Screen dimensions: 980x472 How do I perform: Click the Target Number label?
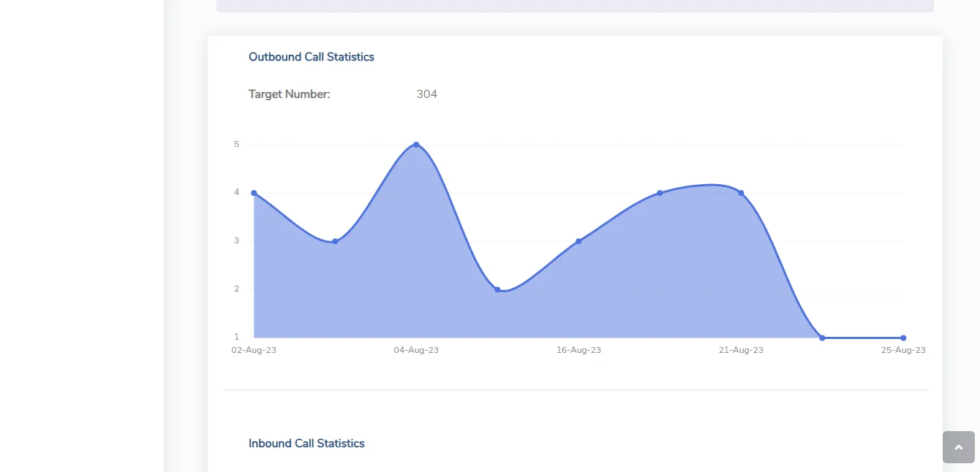289,94
